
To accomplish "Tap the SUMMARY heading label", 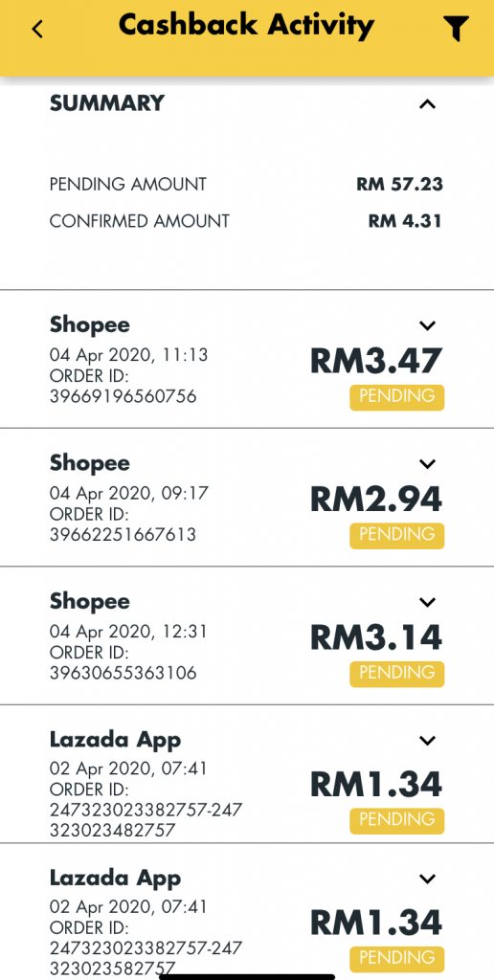I will tap(107, 103).
